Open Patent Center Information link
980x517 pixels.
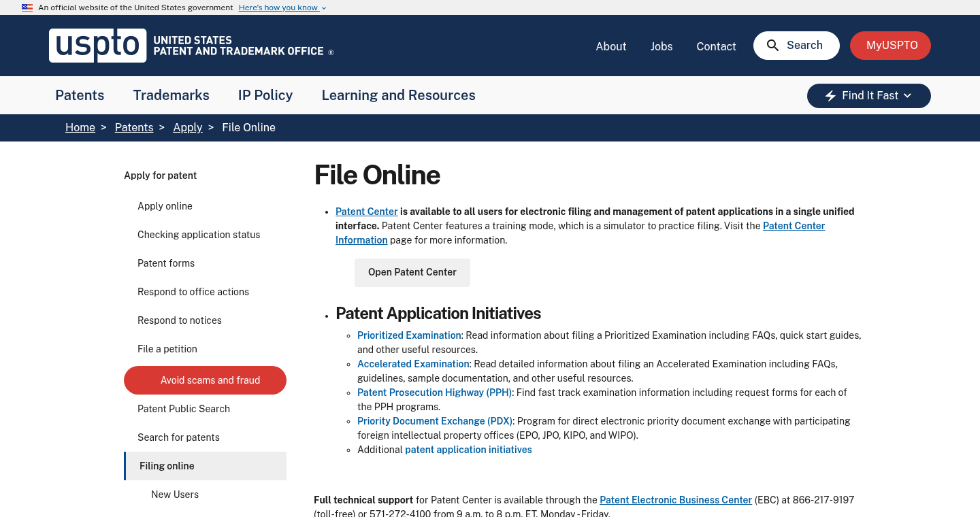794,226
